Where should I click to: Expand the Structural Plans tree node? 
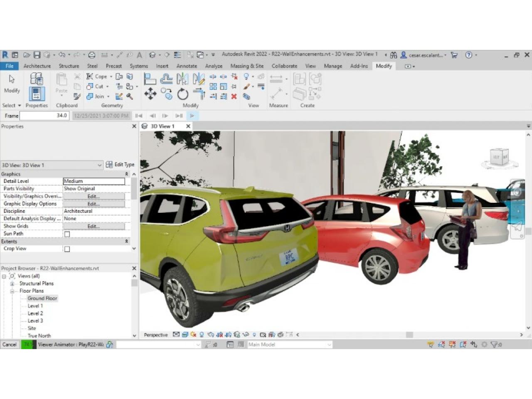point(12,284)
